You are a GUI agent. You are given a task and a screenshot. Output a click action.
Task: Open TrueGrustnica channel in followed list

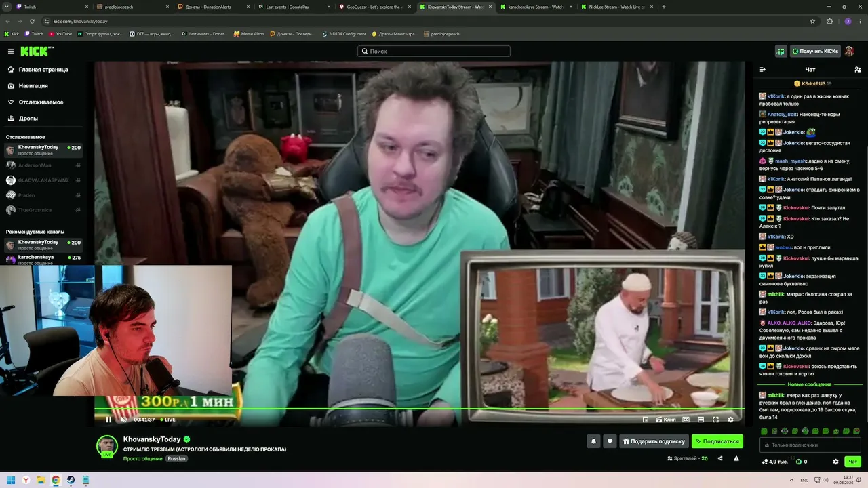[43, 210]
